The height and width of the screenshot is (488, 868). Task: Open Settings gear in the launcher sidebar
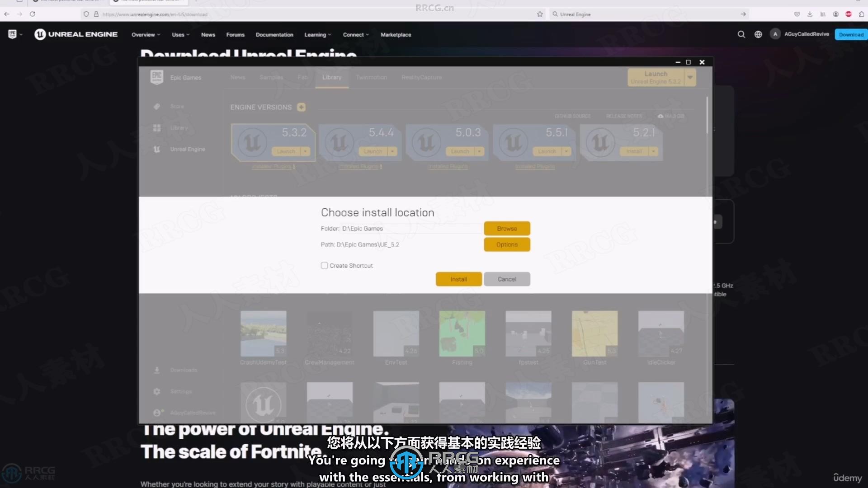click(x=157, y=391)
